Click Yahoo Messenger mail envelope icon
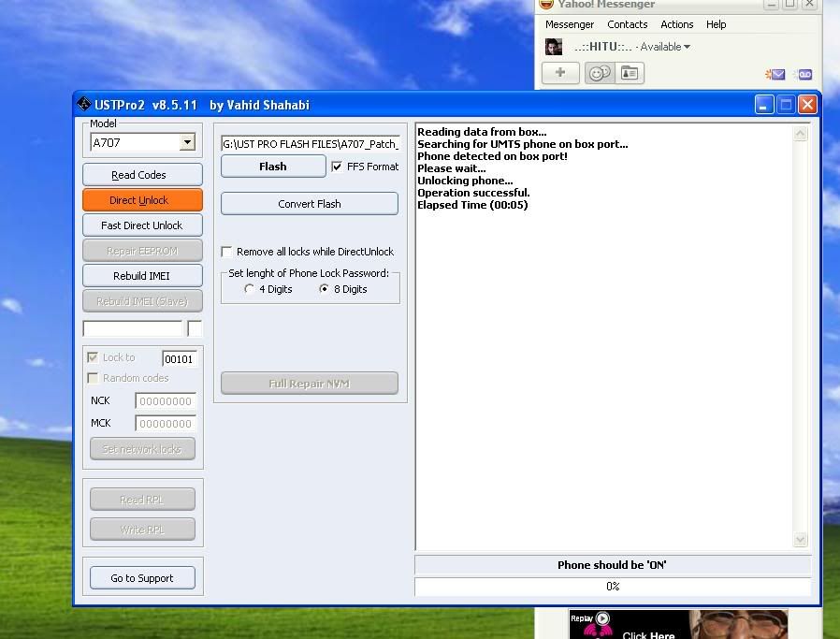This screenshot has height=639, width=840. pyautogui.click(x=775, y=75)
